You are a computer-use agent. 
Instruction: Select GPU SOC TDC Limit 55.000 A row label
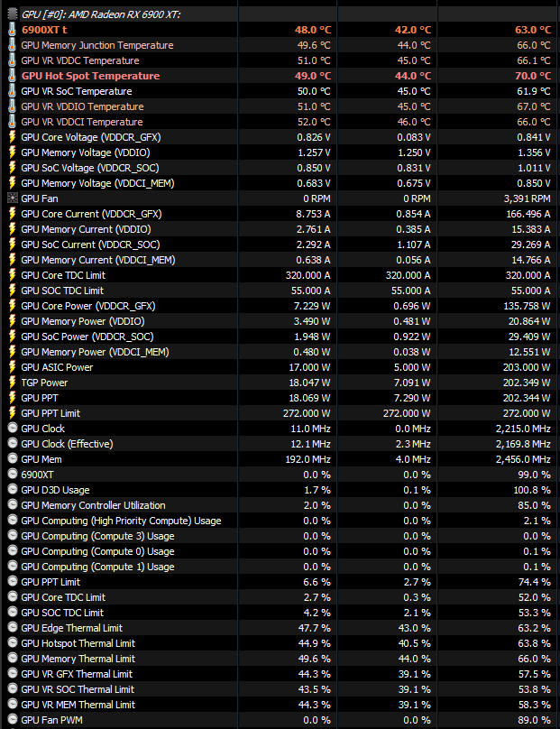click(62, 291)
